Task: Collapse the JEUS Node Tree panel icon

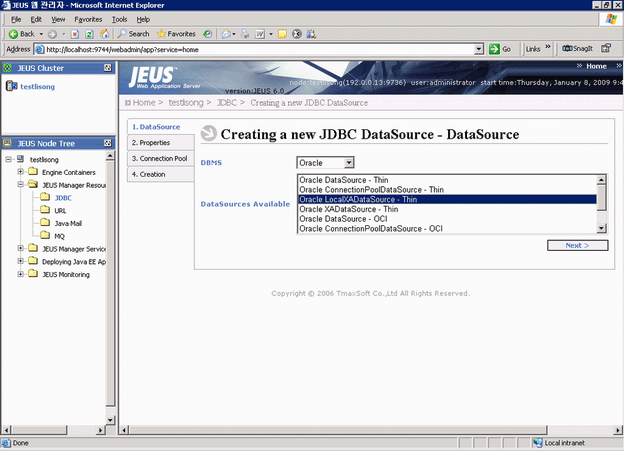Action: pyautogui.click(x=108, y=143)
